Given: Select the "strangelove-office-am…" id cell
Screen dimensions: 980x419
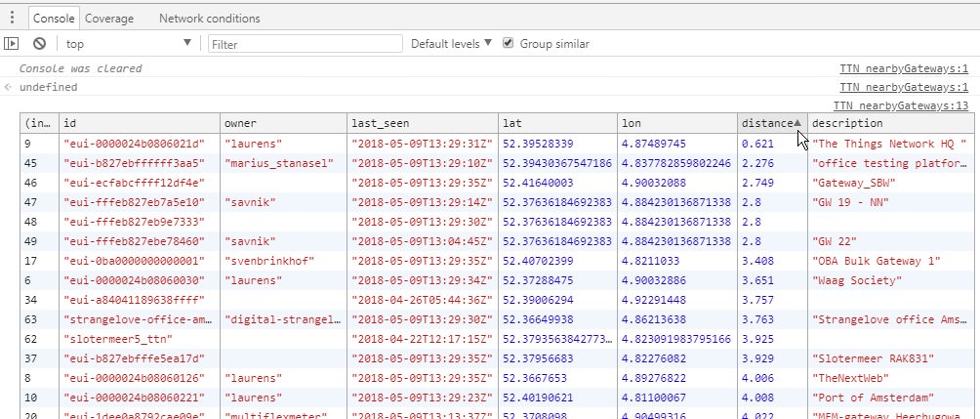Looking at the screenshot, I should pyautogui.click(x=140, y=319).
